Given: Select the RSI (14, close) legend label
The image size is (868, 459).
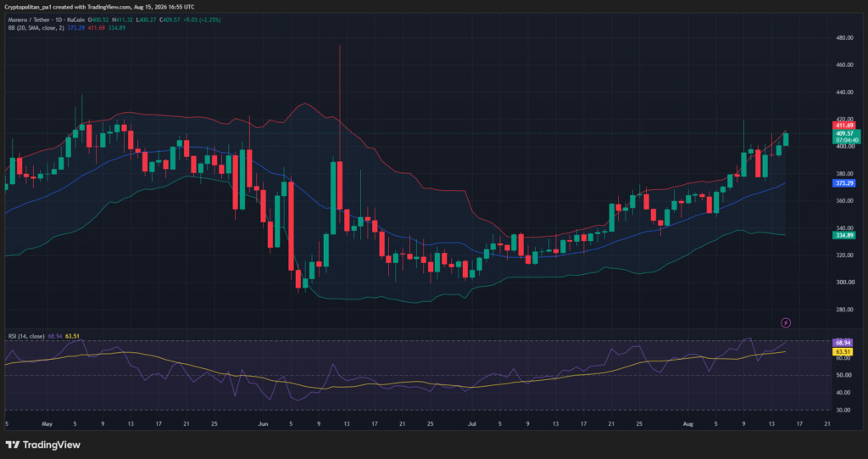Looking at the screenshot, I should [x=26, y=337].
